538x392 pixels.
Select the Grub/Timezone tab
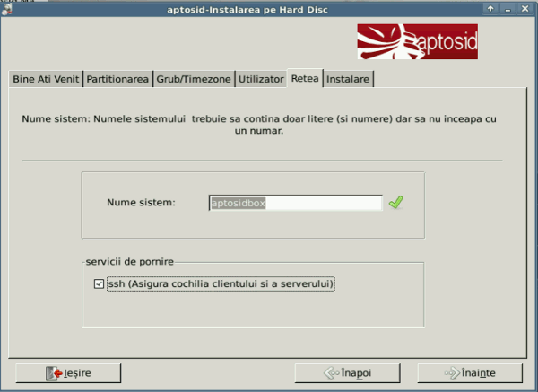[194, 79]
